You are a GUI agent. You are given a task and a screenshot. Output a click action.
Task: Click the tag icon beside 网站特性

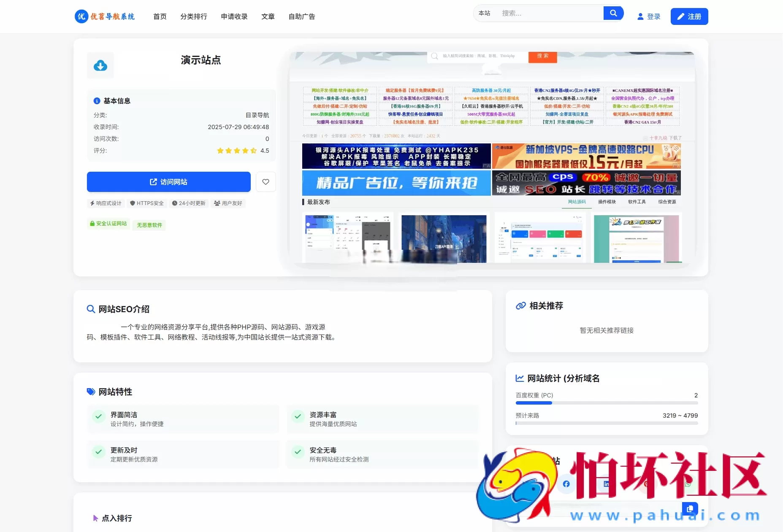click(x=91, y=392)
